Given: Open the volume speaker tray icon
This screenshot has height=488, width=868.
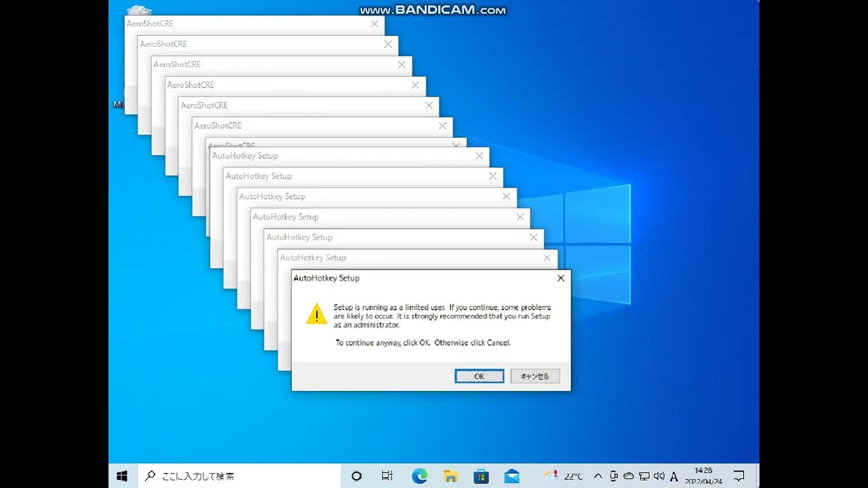Looking at the screenshot, I should click(659, 476).
